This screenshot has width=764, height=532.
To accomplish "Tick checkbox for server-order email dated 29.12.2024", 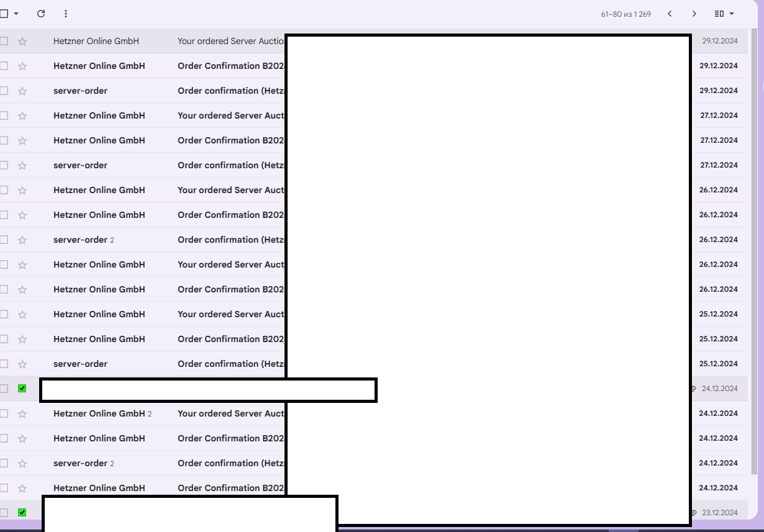I will 4,91.
